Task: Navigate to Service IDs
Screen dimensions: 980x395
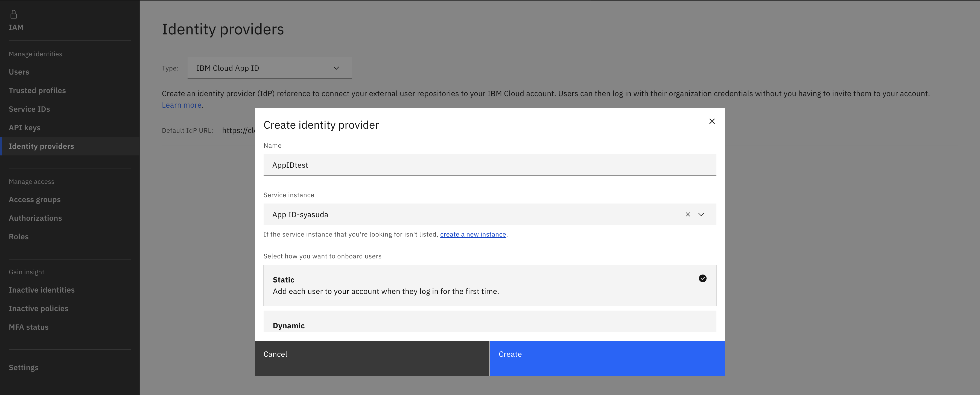Action: click(x=29, y=109)
